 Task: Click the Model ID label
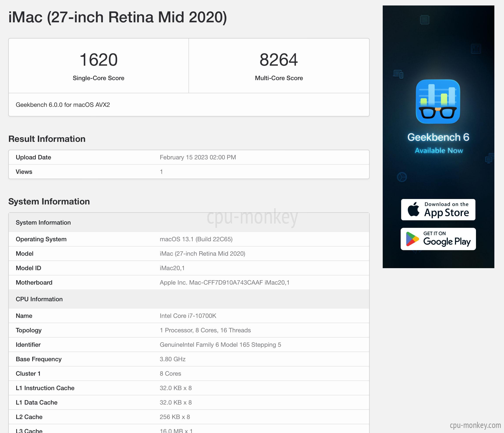click(x=28, y=268)
